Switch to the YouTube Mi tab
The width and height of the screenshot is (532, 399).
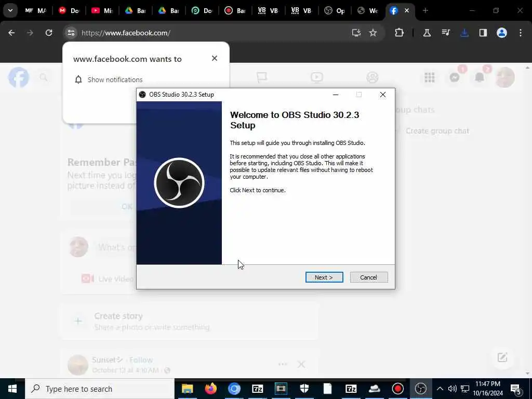click(102, 10)
